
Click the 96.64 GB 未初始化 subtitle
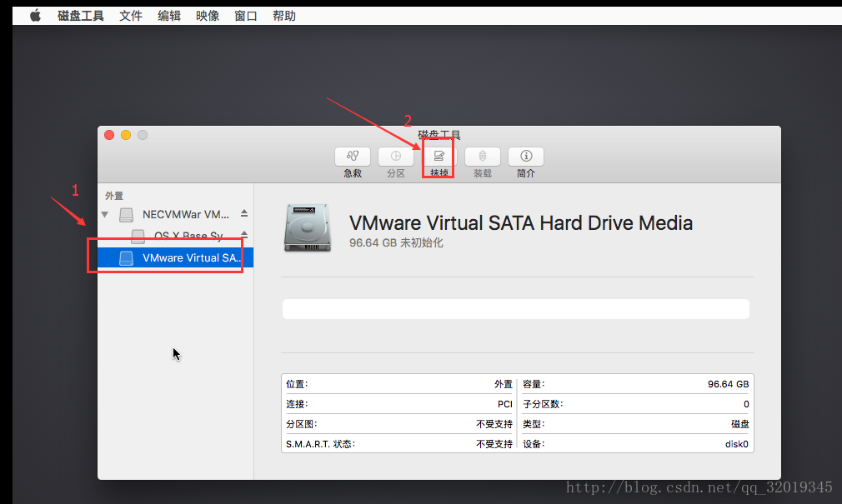click(x=396, y=242)
